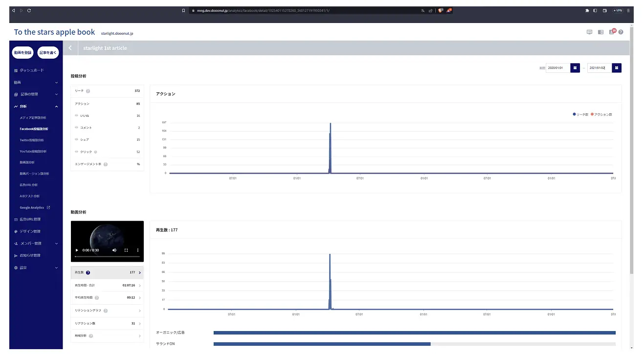Click the start date input field
Screen dimensions: 644x356
(558, 68)
